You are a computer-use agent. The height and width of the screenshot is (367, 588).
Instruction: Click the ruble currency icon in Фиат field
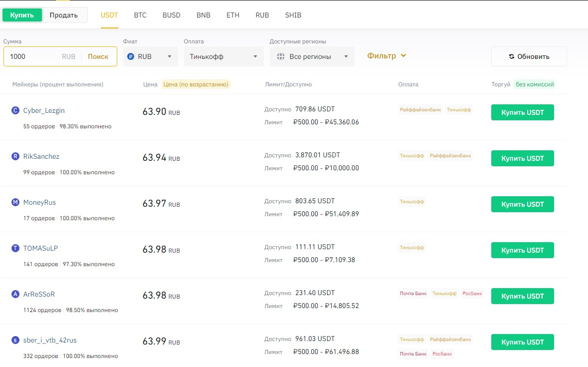click(131, 56)
